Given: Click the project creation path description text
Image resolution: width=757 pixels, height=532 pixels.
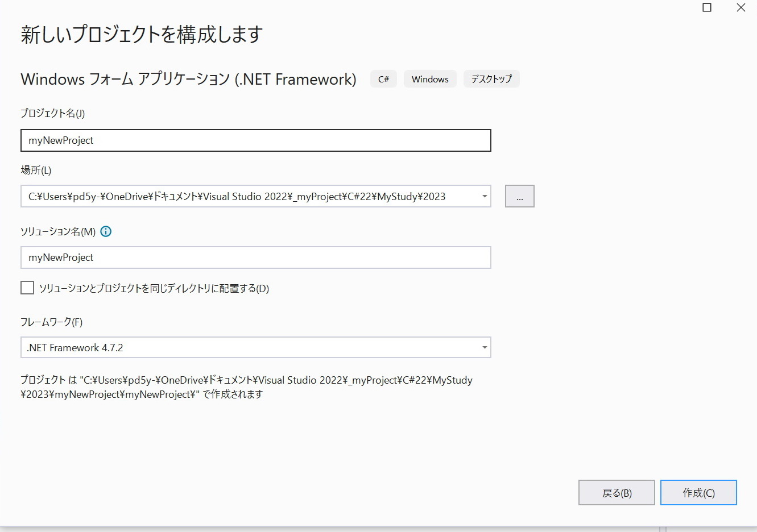Looking at the screenshot, I should (247, 387).
